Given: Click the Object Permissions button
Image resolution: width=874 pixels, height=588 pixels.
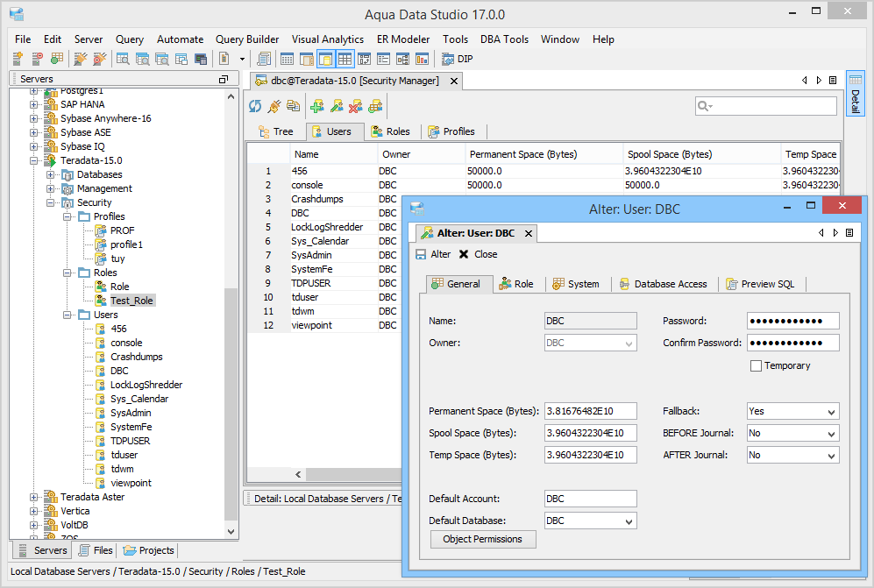Looking at the screenshot, I should [x=483, y=539].
